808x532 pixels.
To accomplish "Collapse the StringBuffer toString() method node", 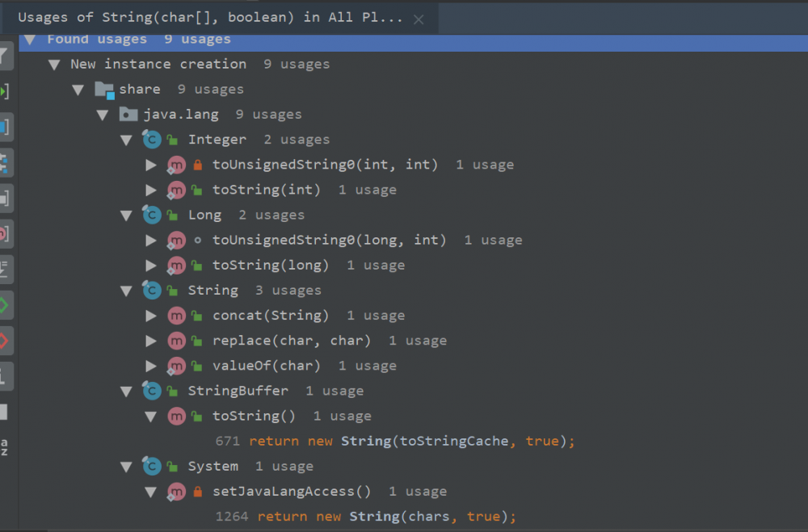I will coord(151,416).
